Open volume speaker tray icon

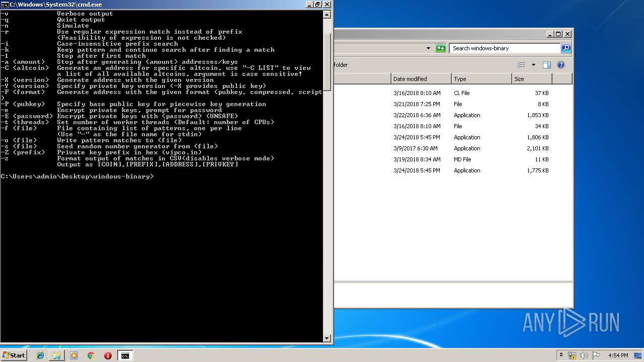pos(584,355)
